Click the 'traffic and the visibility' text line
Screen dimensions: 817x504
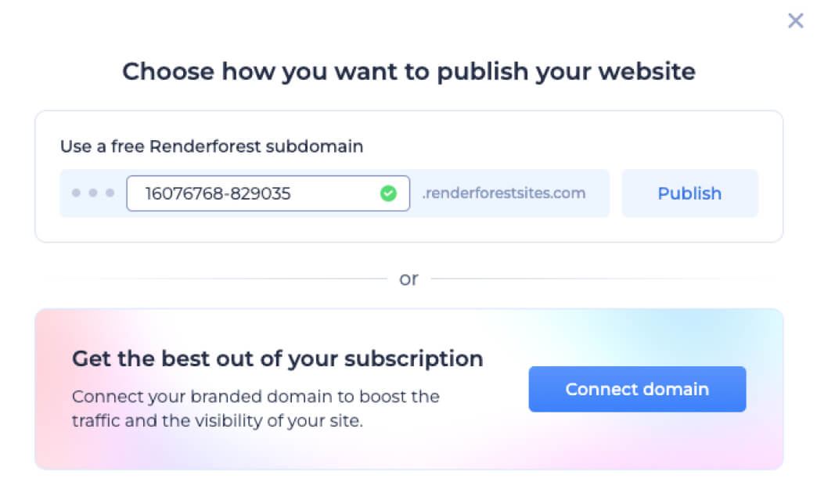click(x=218, y=421)
